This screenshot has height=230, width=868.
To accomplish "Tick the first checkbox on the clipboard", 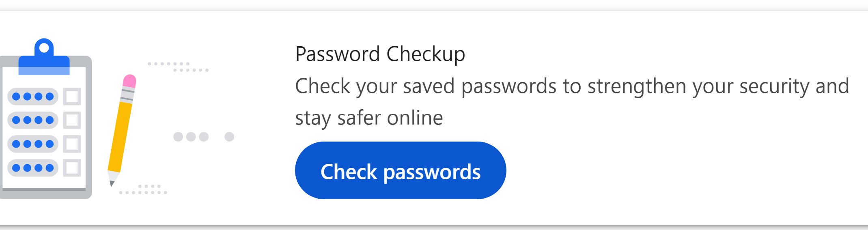I will click(72, 97).
